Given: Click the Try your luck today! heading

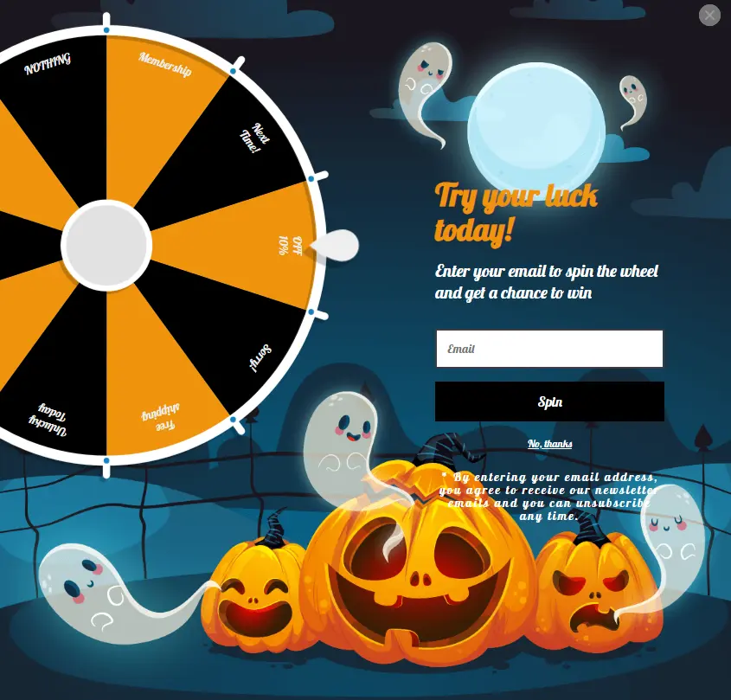Looking at the screenshot, I should click(516, 213).
